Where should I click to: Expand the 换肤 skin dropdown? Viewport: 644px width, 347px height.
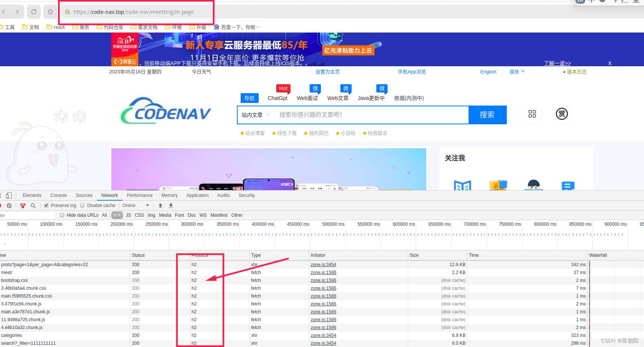click(517, 72)
